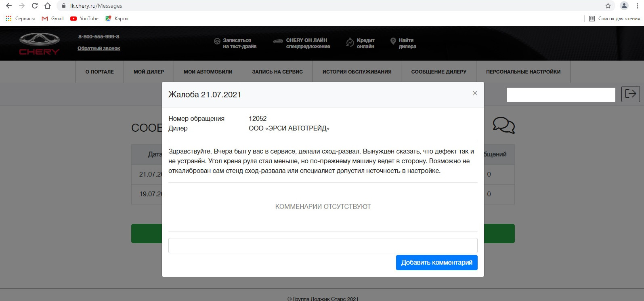Open the YouTube bookmark
The width and height of the screenshot is (644, 301).
[x=84, y=19]
